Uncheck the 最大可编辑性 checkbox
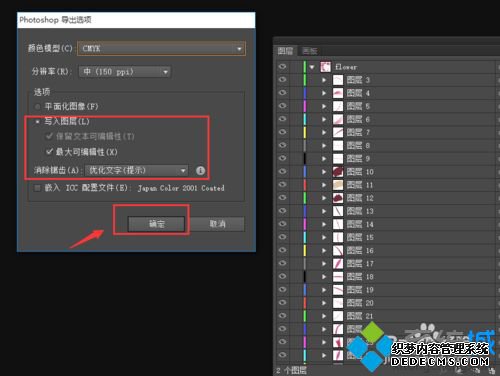The height and width of the screenshot is (376, 500). [x=49, y=152]
